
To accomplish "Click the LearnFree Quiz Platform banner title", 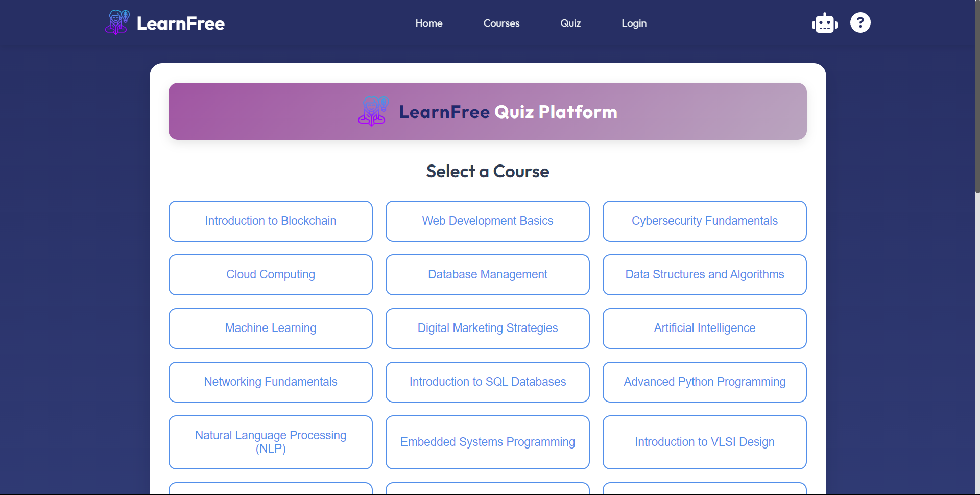I will pyautogui.click(x=508, y=112).
